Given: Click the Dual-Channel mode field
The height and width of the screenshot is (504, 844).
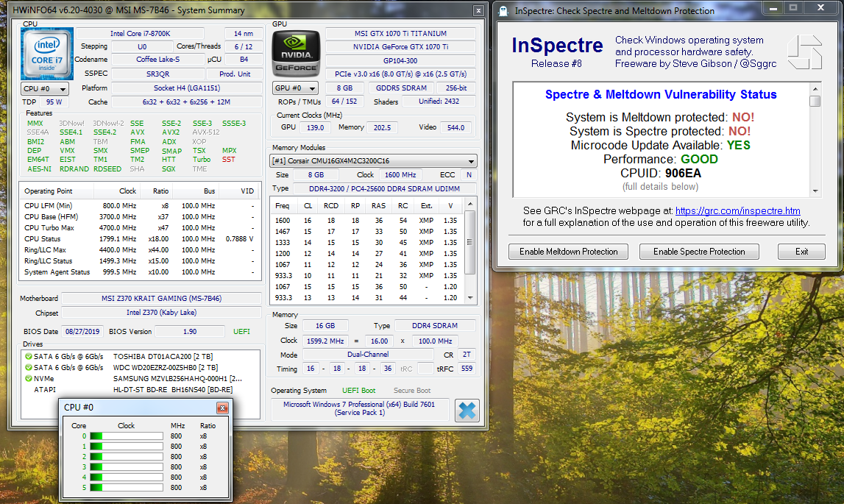Looking at the screenshot, I should tap(368, 355).
